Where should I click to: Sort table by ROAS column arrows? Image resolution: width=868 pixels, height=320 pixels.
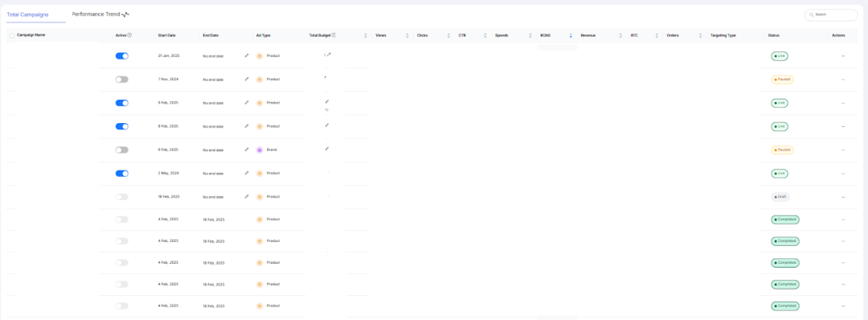pos(571,35)
